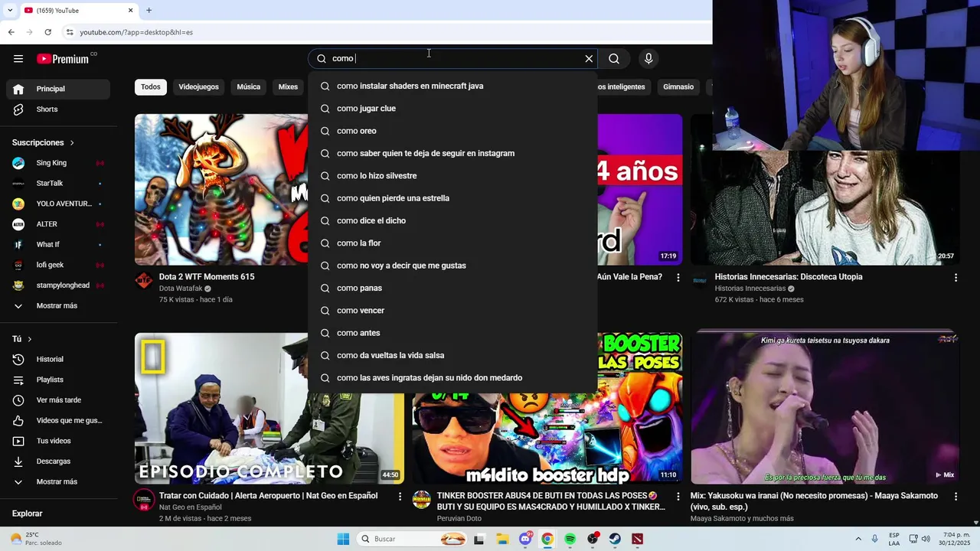Open the tab search dropdown arrow

[x=9, y=10]
